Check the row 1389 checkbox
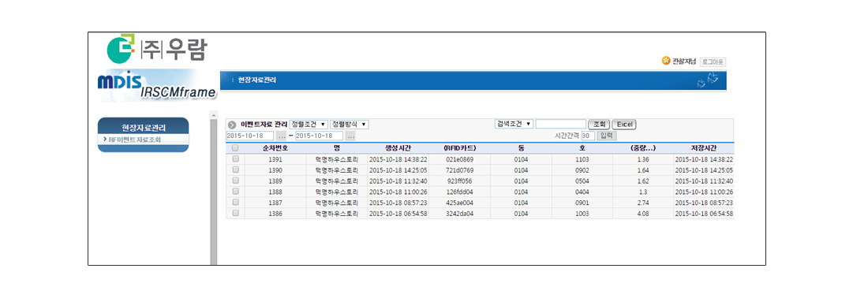The image size is (868, 302). [235, 181]
